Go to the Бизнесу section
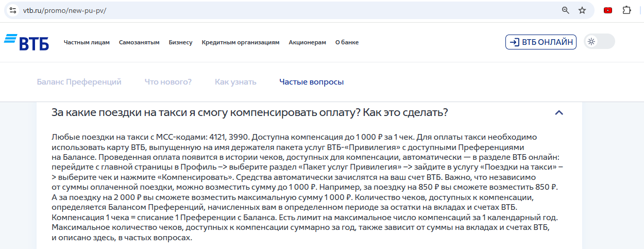 tap(180, 42)
